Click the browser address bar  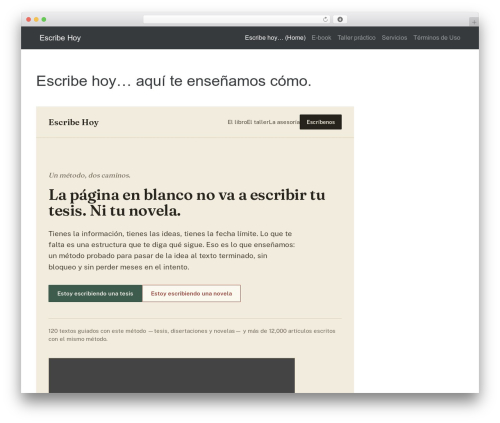tap(236, 20)
